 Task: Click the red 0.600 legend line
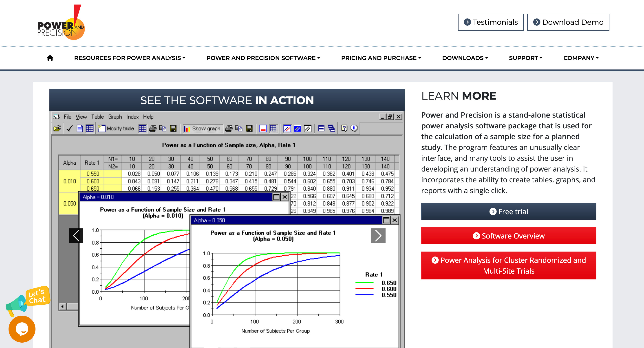point(364,289)
